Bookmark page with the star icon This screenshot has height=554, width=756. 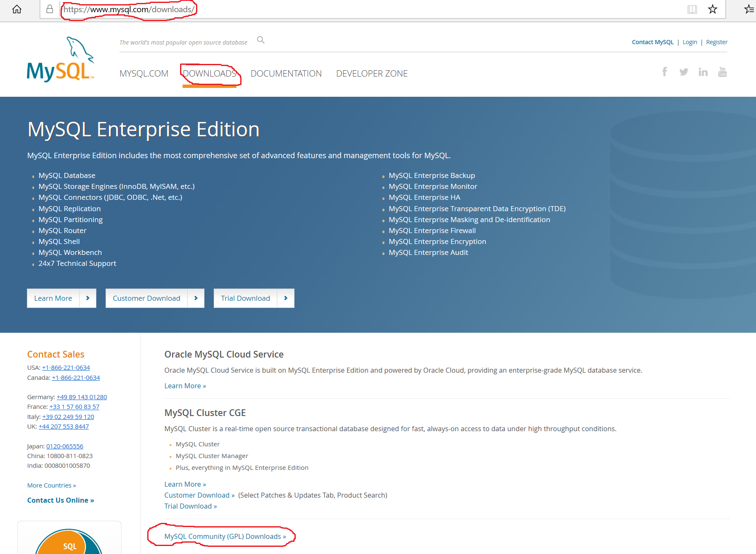pyautogui.click(x=712, y=9)
